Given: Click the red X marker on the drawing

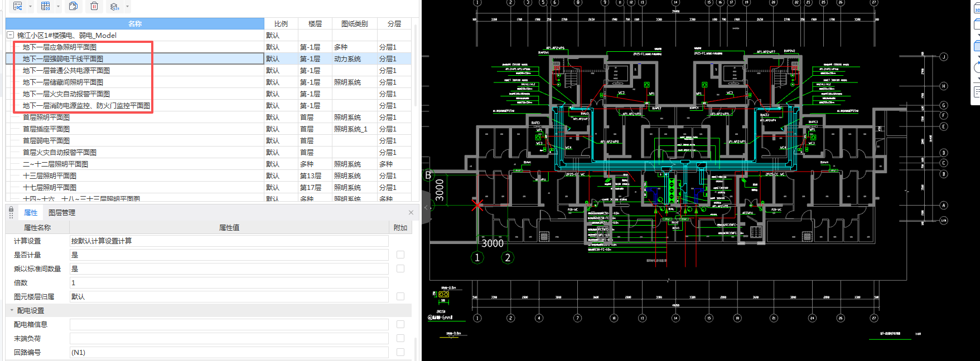Looking at the screenshot, I should coord(477,205).
